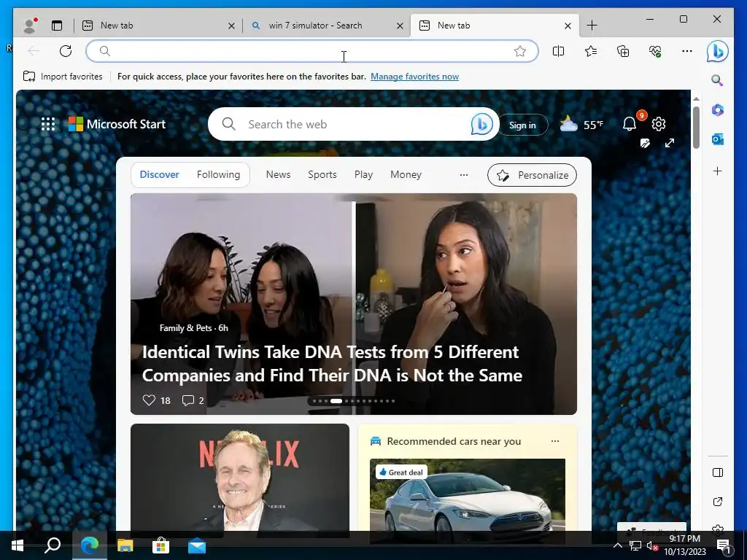This screenshot has width=747, height=560.
Task: Click the back navigation arrow
Action: 34,51
